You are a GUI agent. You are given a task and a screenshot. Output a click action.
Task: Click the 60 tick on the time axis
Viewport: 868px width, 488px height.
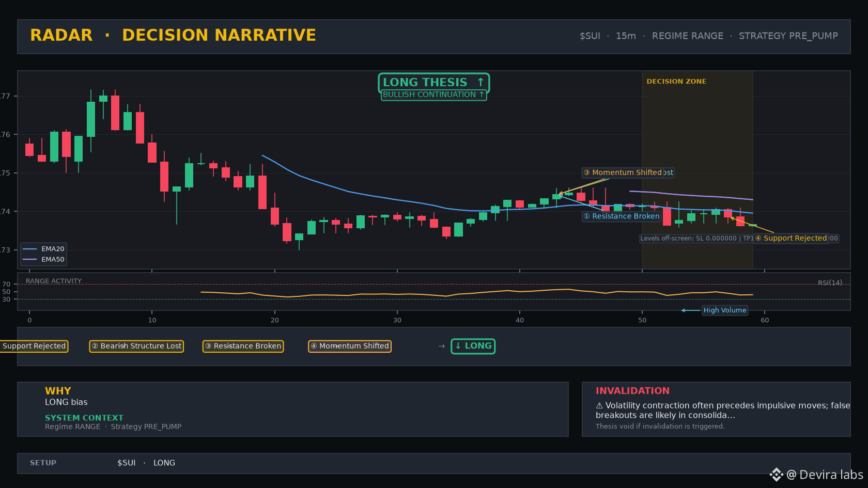pos(765,320)
